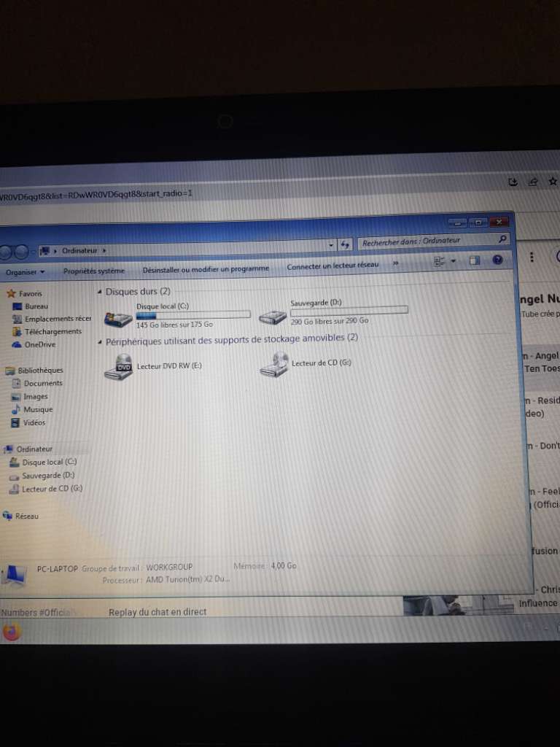Click the Documents library icon
The width and height of the screenshot is (560, 747).
16,383
